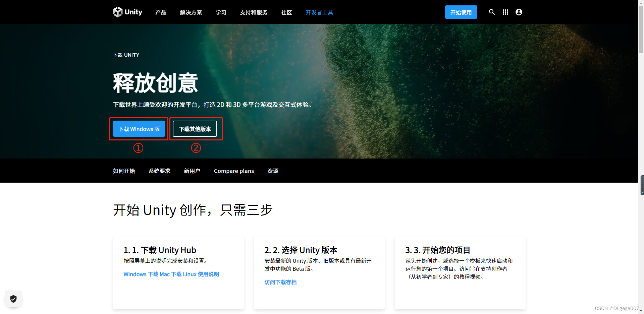Click the Unity logo in header
This screenshot has height=314, width=644.
pyautogui.click(x=127, y=12)
